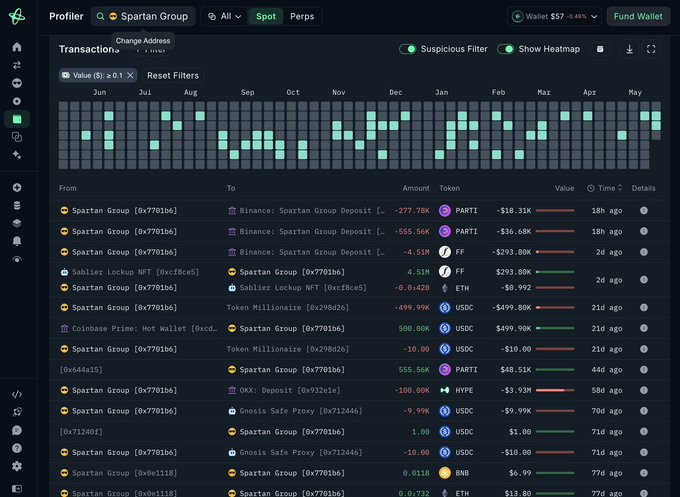
Task: Click Reset Filters button
Action: [x=173, y=75]
